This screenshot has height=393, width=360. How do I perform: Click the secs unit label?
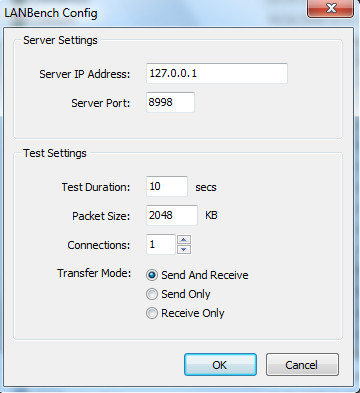tap(206, 187)
